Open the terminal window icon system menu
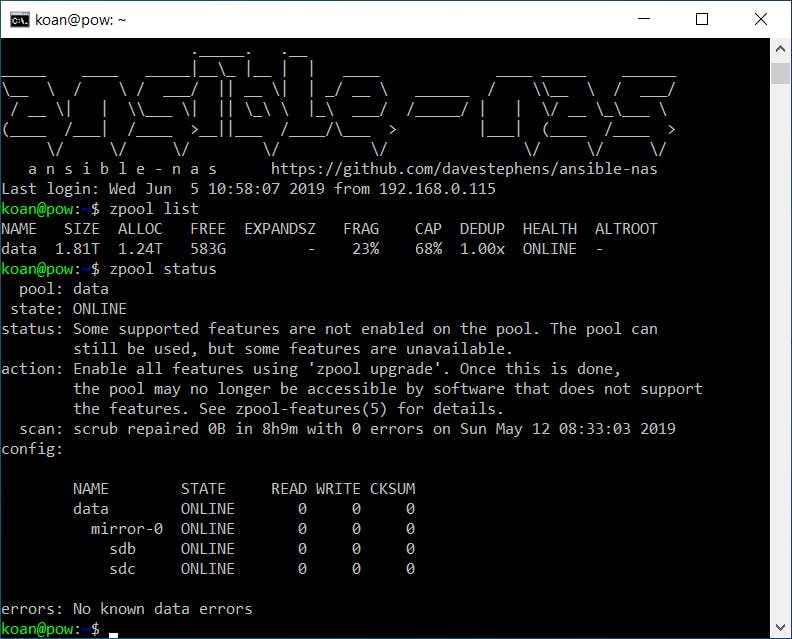This screenshot has width=792, height=639. [19, 20]
